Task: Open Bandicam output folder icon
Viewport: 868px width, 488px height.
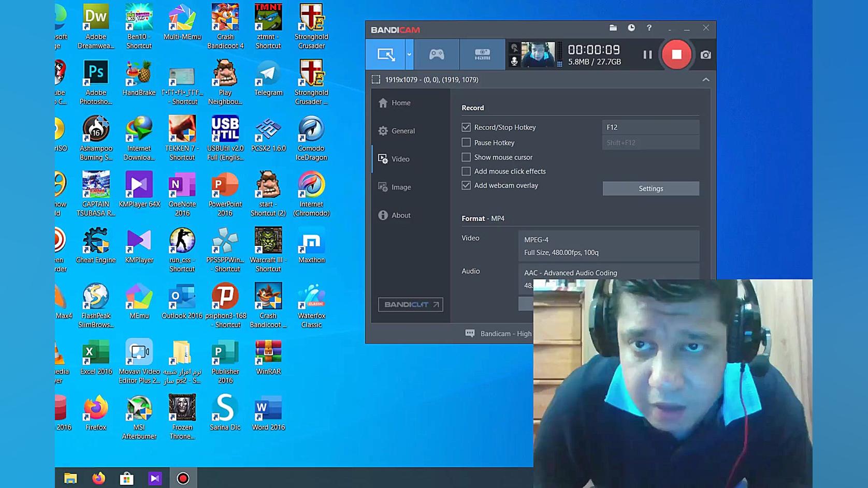Action: [x=613, y=28]
